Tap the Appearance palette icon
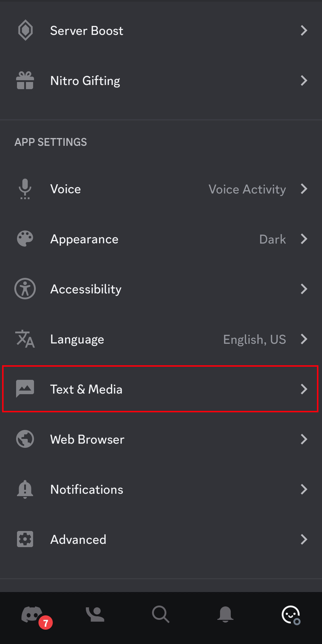This screenshot has height=644, width=322. (x=25, y=239)
